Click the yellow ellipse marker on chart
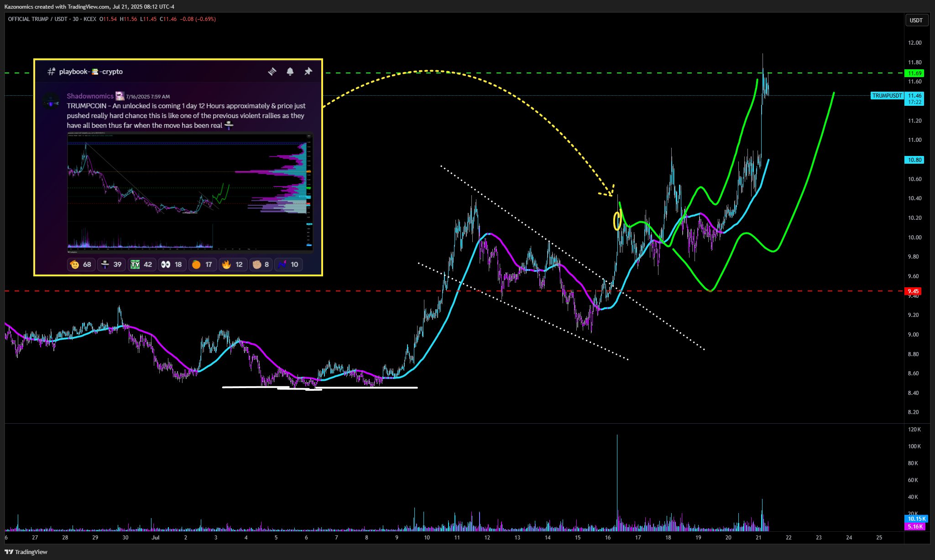 (617, 221)
